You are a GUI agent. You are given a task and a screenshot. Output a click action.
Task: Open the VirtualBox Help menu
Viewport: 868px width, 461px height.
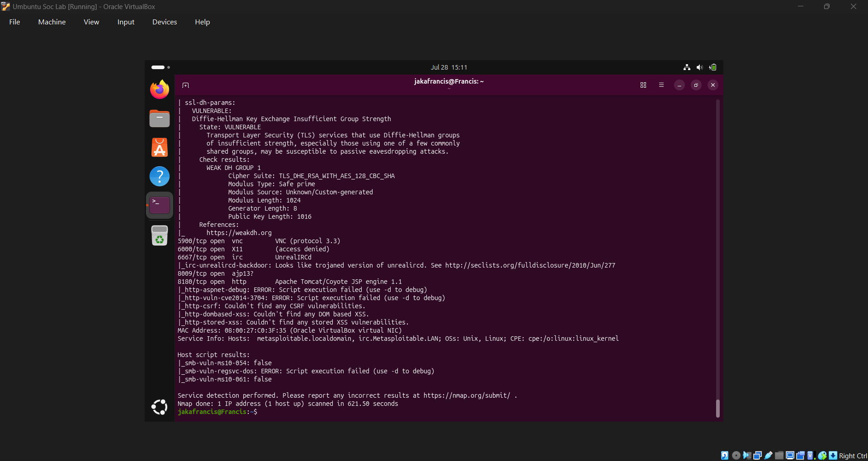pos(203,22)
